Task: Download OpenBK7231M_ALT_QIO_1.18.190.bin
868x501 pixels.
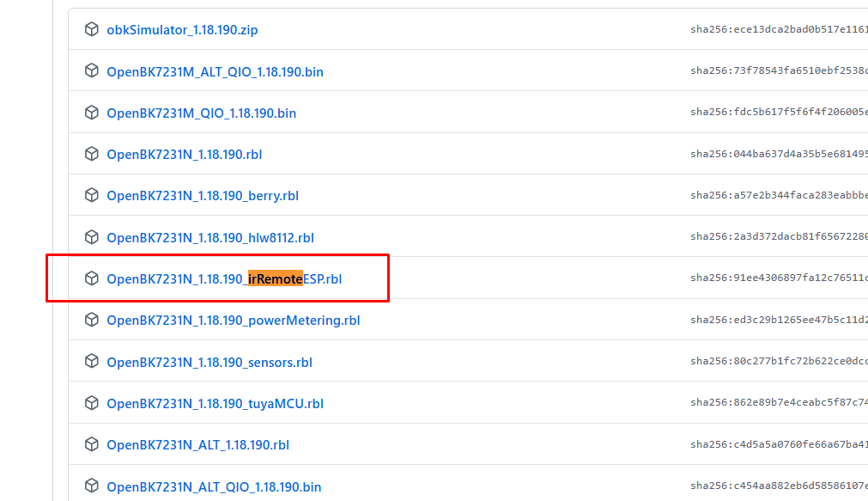Action: 215,72
